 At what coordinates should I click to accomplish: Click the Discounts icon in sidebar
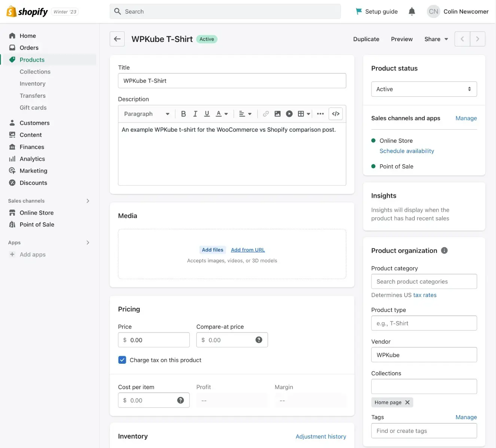(x=12, y=183)
